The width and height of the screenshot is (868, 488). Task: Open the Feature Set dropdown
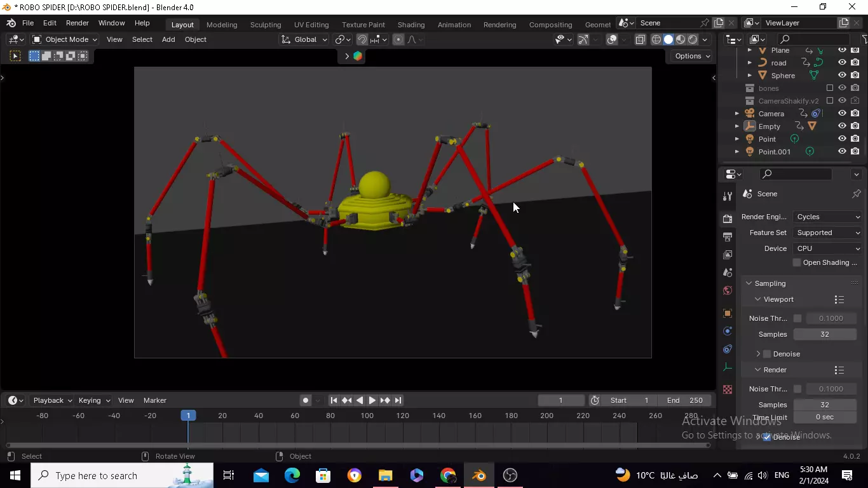(x=827, y=233)
